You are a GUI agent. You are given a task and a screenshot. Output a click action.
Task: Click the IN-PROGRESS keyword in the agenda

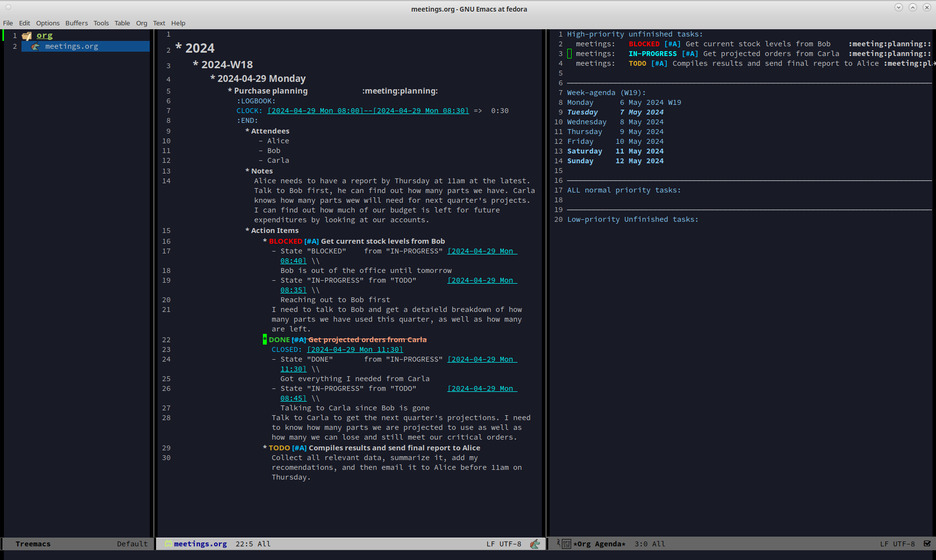653,54
